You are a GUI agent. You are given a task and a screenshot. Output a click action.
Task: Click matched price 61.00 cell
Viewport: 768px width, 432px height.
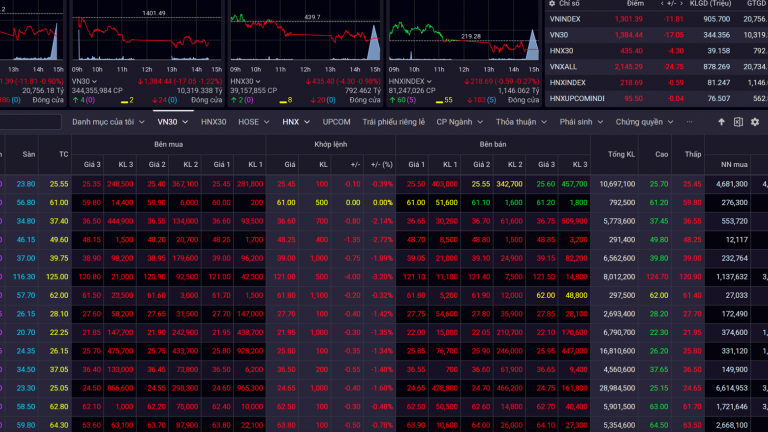tap(286, 203)
